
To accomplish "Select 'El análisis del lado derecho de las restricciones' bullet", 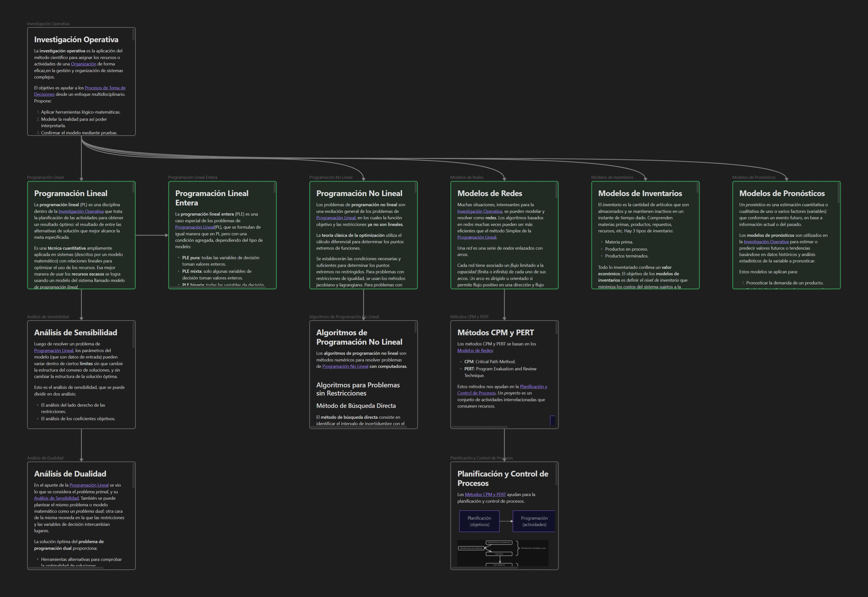I will [73, 409].
